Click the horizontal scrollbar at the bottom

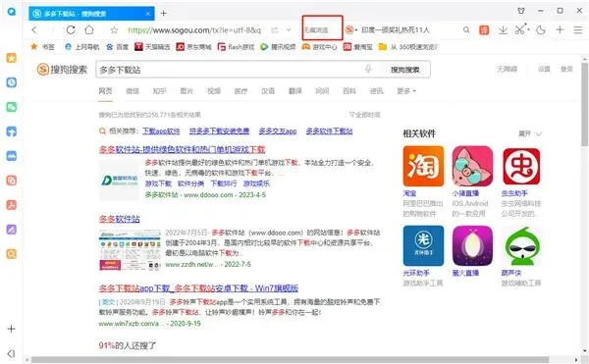tap(290, 359)
